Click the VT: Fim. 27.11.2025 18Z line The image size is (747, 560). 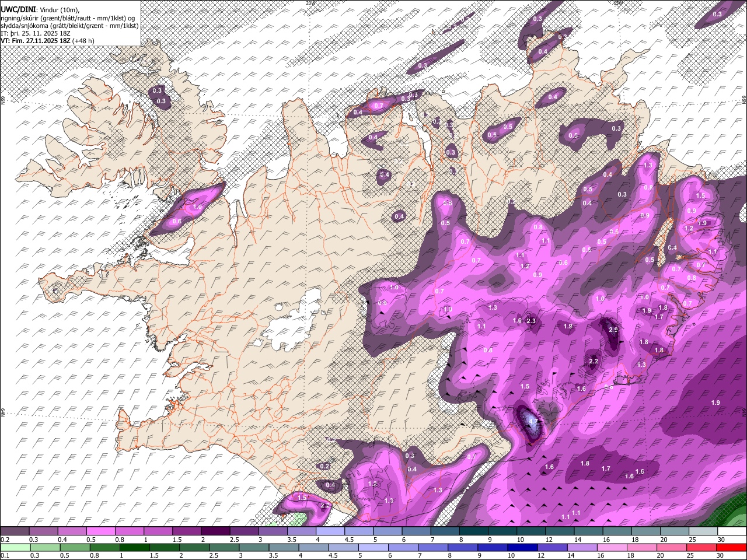click(48, 41)
